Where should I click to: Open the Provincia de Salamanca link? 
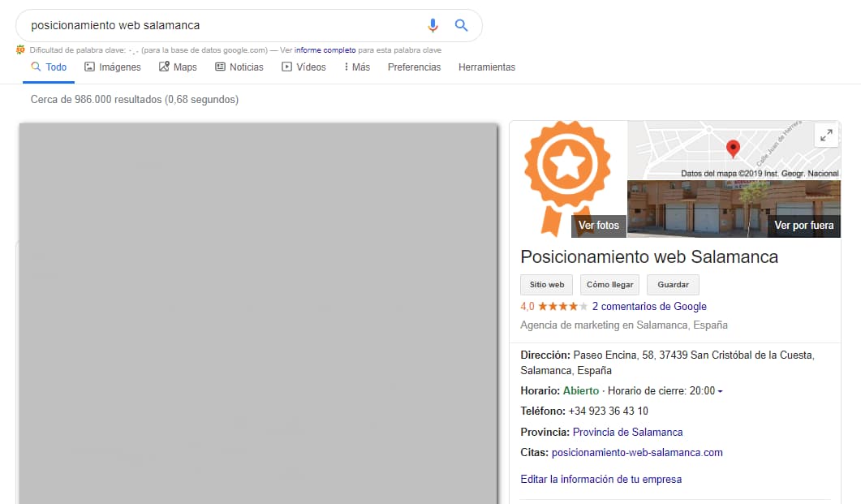click(x=627, y=432)
